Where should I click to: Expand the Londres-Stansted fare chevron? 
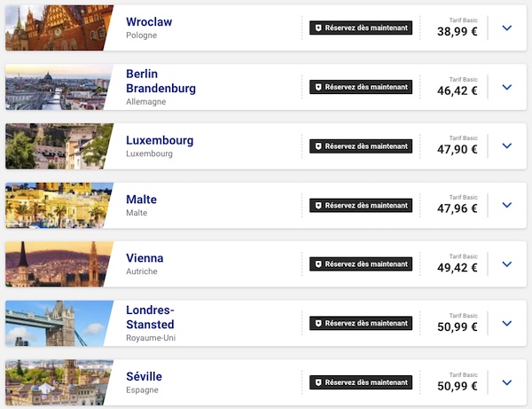pyautogui.click(x=506, y=323)
